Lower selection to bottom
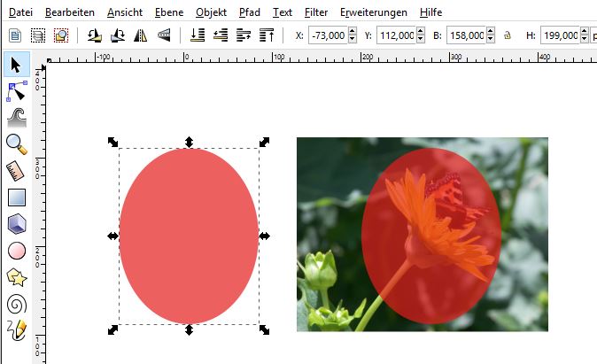 click(x=198, y=35)
